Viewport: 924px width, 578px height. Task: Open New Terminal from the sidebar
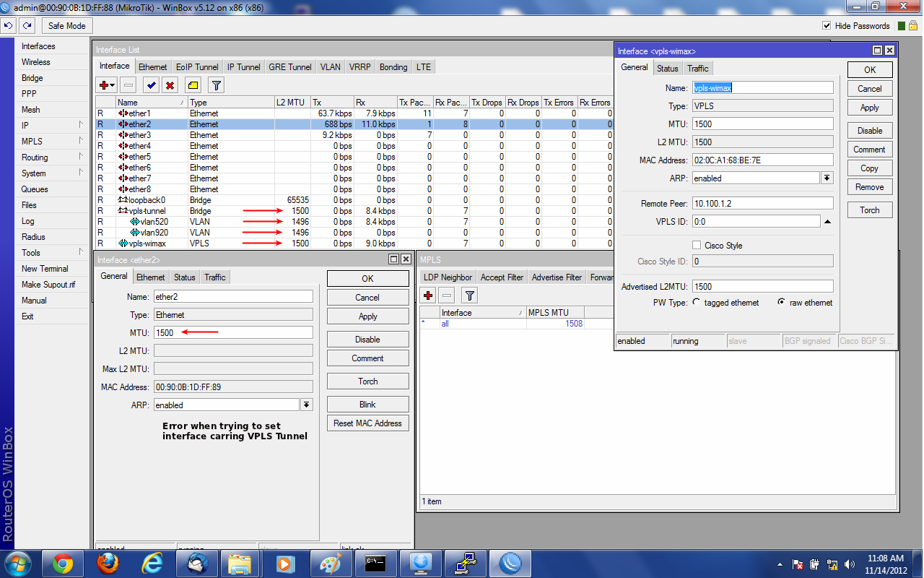pyautogui.click(x=45, y=269)
